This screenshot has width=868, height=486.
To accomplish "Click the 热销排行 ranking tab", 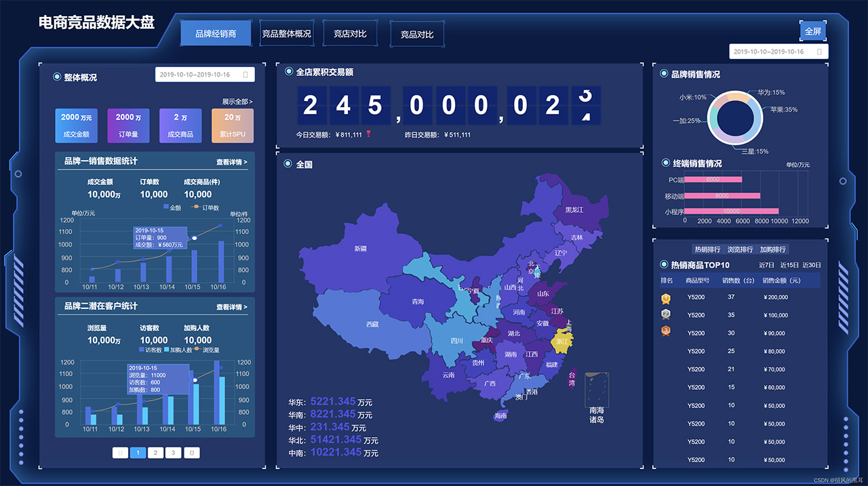I will coord(707,249).
